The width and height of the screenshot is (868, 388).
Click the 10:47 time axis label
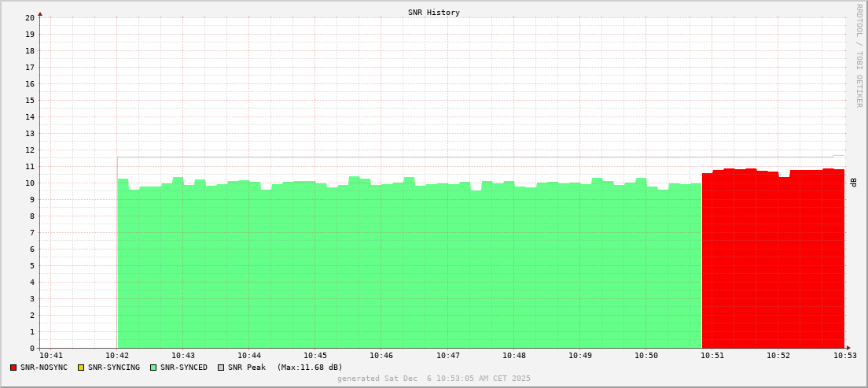click(x=447, y=356)
